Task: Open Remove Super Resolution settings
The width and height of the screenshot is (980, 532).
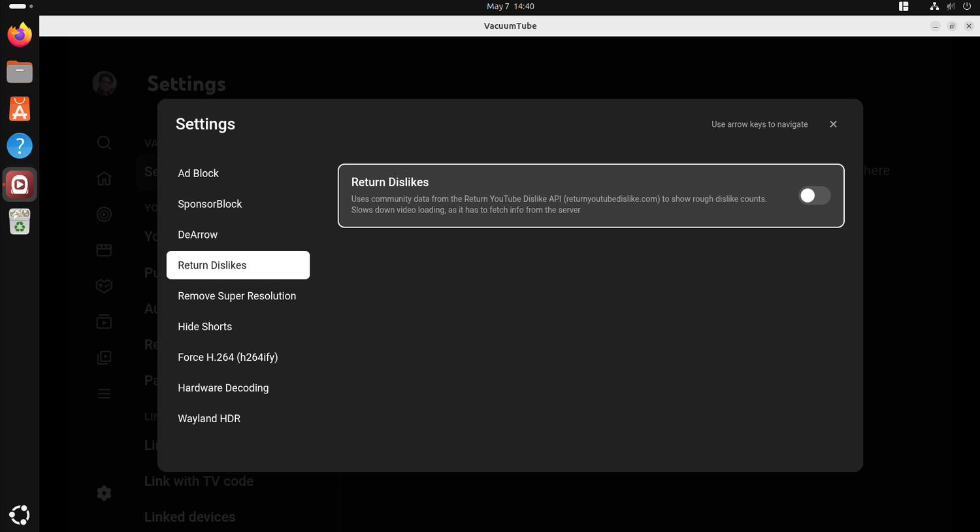Action: [238, 296]
